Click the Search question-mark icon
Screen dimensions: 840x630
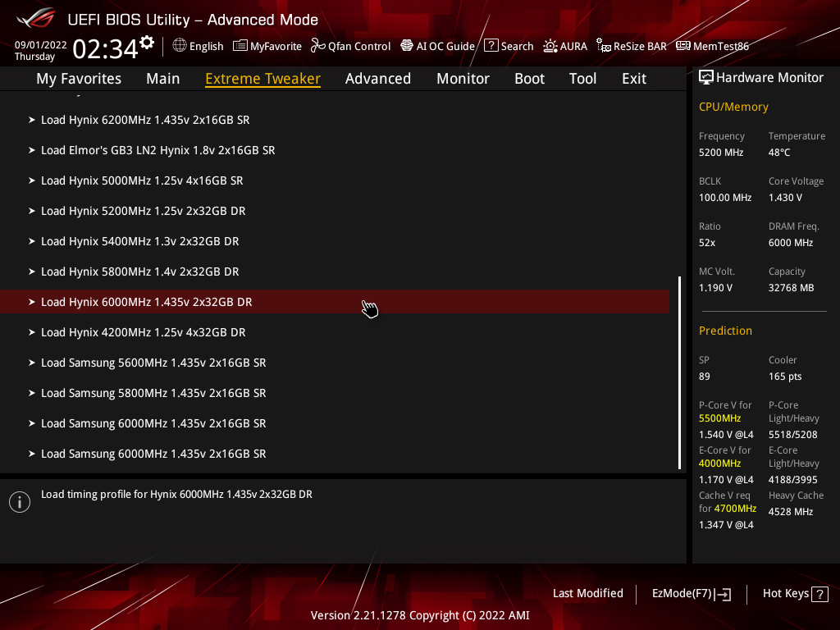pyautogui.click(x=491, y=46)
